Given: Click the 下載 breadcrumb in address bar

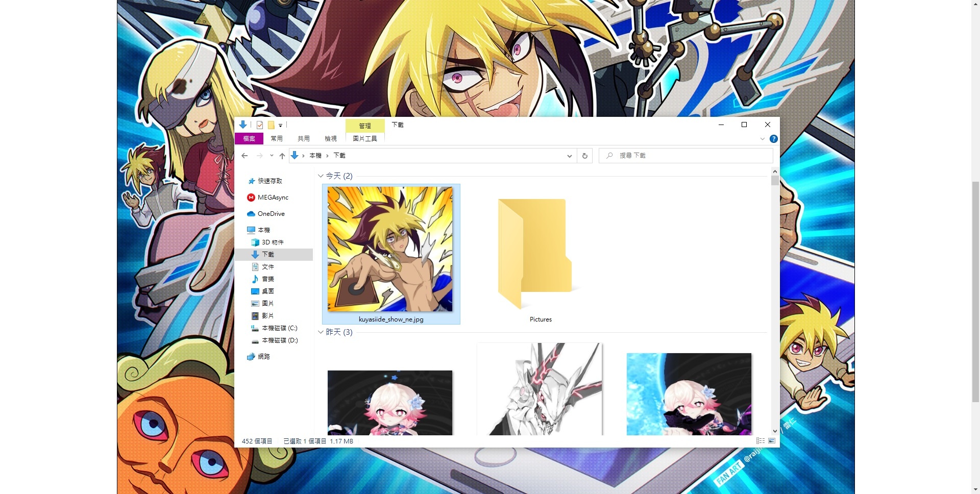Looking at the screenshot, I should coord(339,156).
